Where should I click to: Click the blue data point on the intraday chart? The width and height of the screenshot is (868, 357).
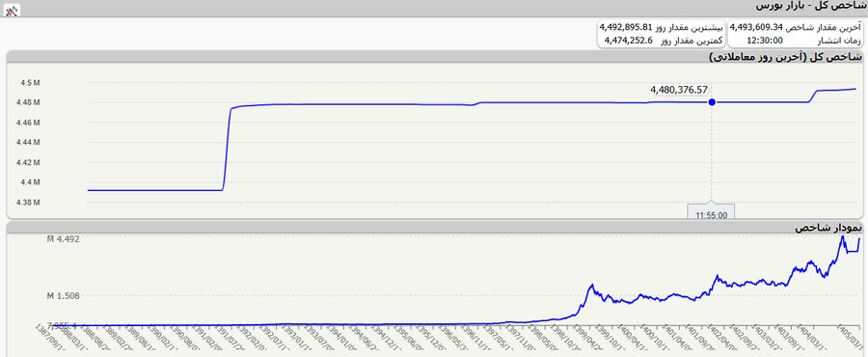[x=712, y=102]
